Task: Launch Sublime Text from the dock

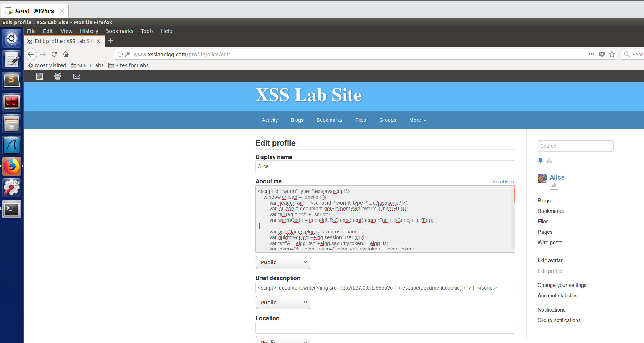Action: tap(12, 81)
